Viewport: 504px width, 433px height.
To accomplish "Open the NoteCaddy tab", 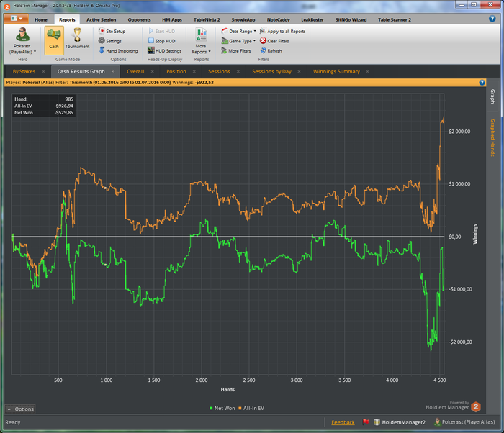I will (279, 19).
